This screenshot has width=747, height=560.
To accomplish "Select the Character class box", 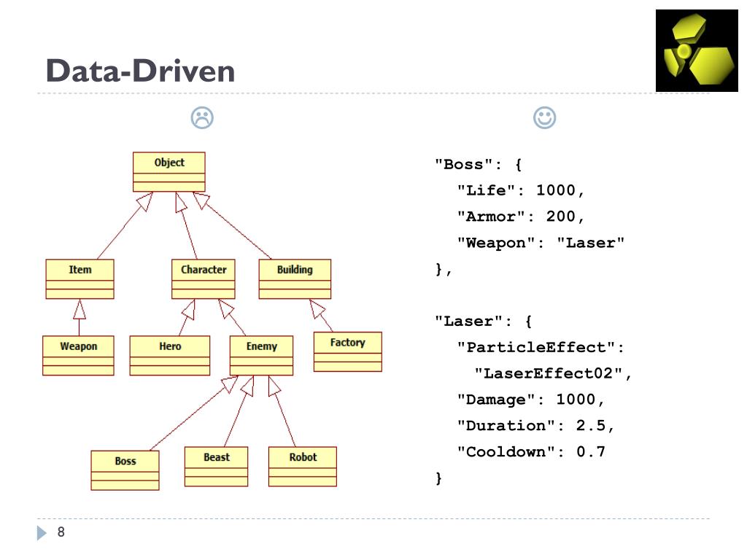I will [x=204, y=279].
